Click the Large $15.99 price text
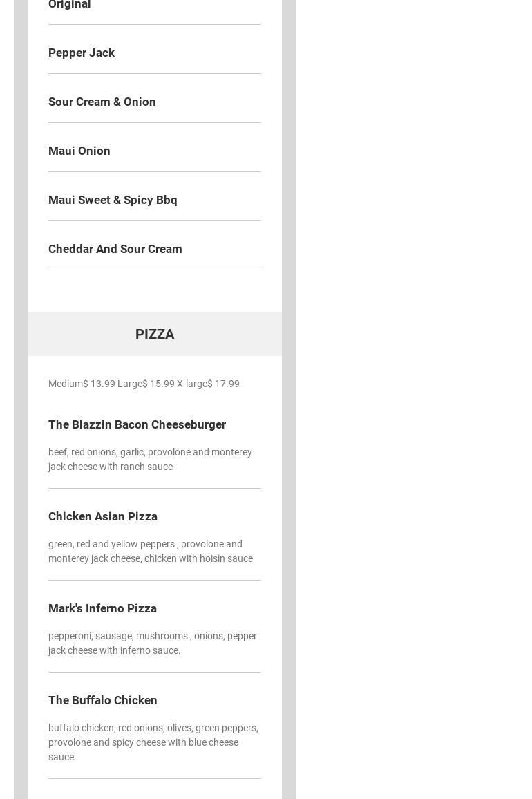Screen dimensions: 532x799 146,384
